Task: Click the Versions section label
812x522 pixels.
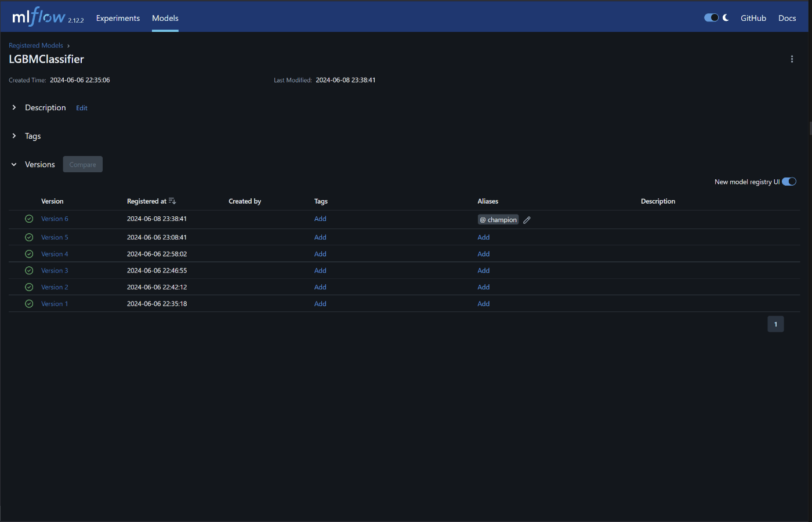Action: click(40, 165)
